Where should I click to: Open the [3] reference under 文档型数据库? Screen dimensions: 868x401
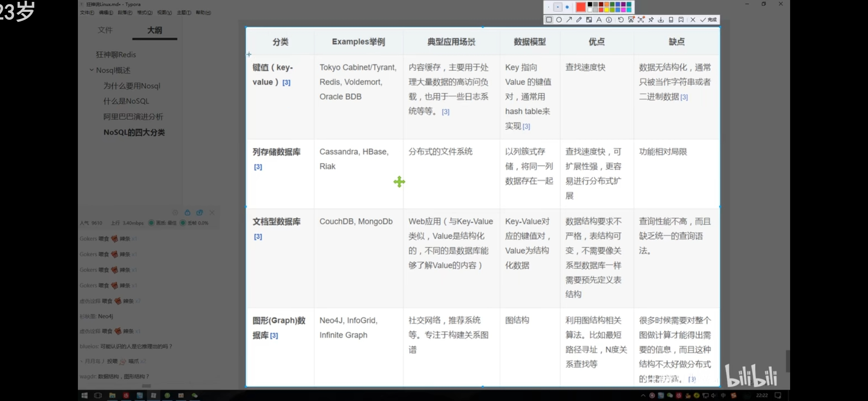pos(258,237)
